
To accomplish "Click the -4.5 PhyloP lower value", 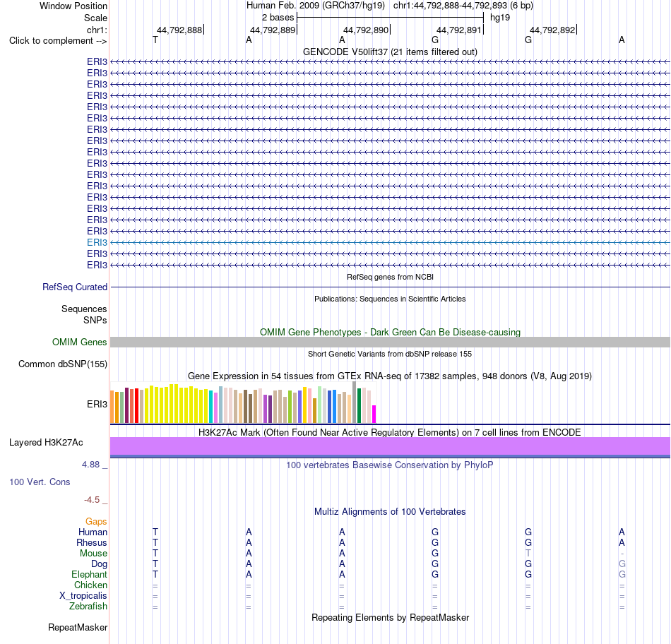I will click(x=92, y=500).
